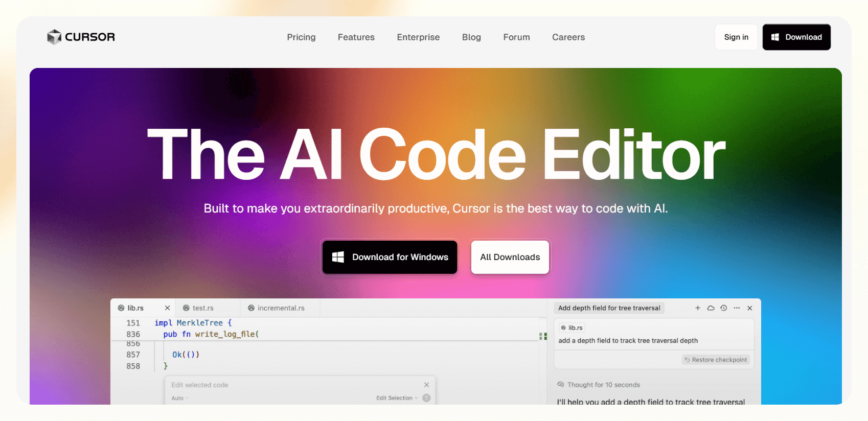Click Download for Windows button
Screen dimensions: 868x421
point(390,257)
